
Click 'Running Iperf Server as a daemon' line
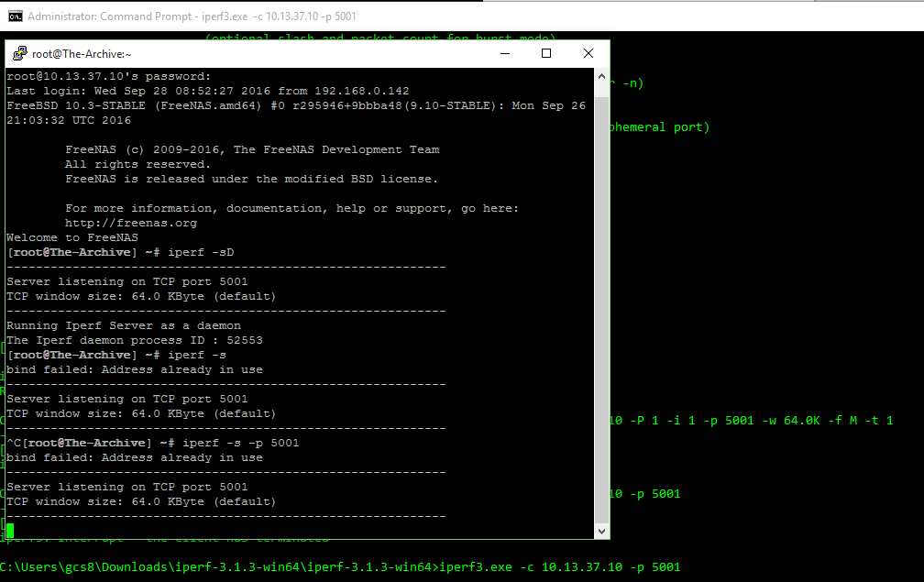coord(124,325)
